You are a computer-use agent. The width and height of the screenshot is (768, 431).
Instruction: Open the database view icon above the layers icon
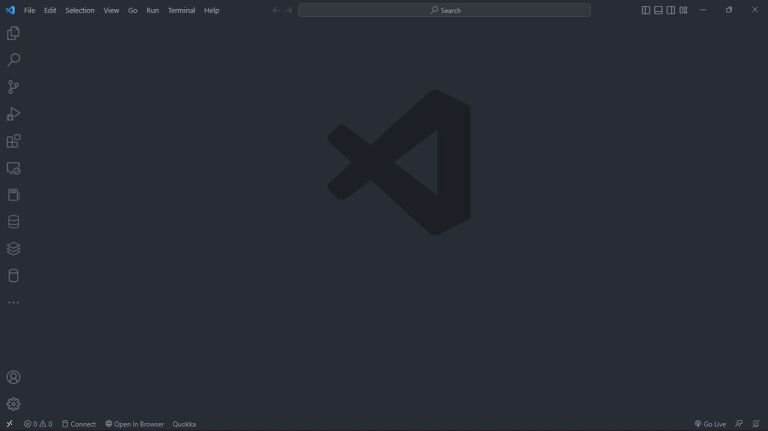click(13, 222)
